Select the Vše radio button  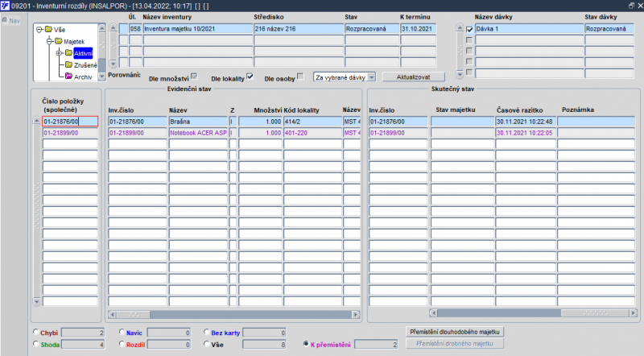point(207,344)
